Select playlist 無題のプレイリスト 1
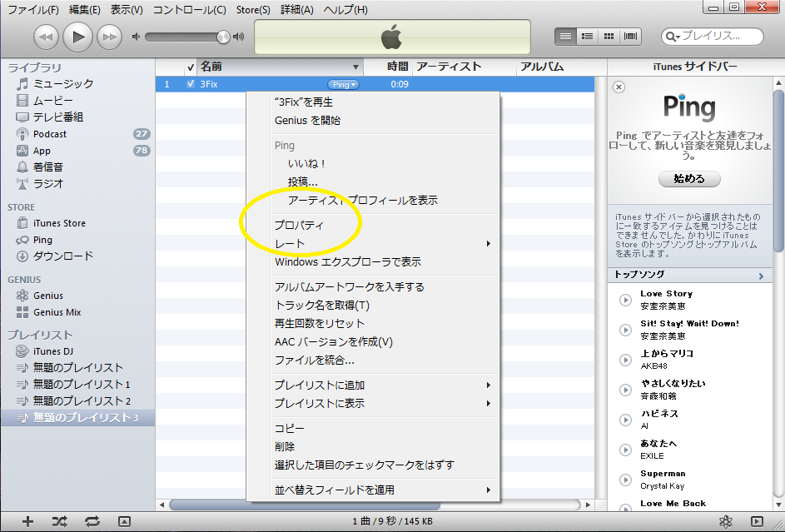The height and width of the screenshot is (532, 785). click(x=82, y=385)
